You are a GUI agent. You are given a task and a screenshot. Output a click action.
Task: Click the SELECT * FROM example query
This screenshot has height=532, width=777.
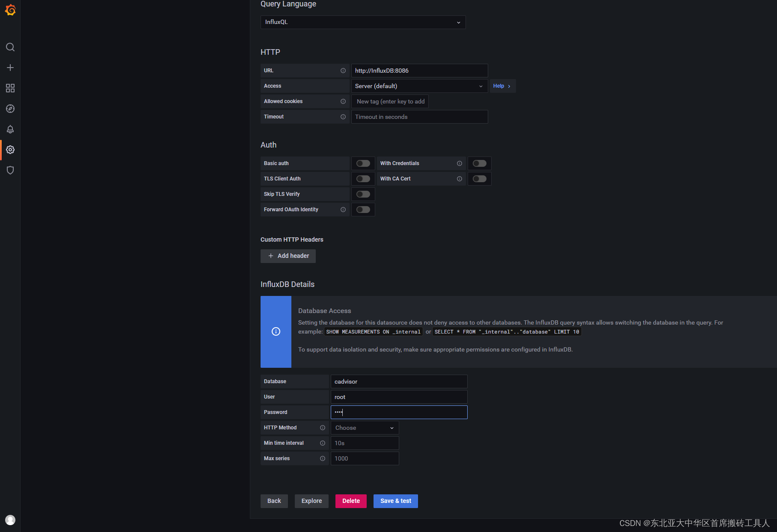(507, 332)
